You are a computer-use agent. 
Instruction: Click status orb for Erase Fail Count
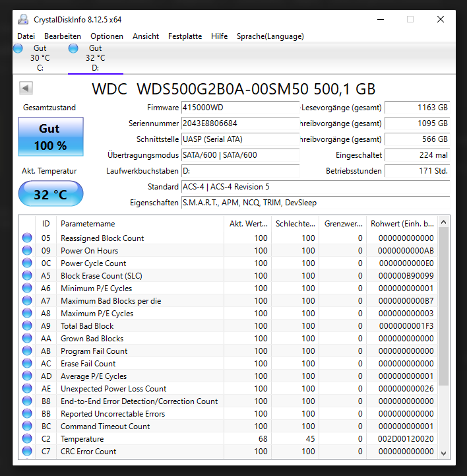coord(27,363)
